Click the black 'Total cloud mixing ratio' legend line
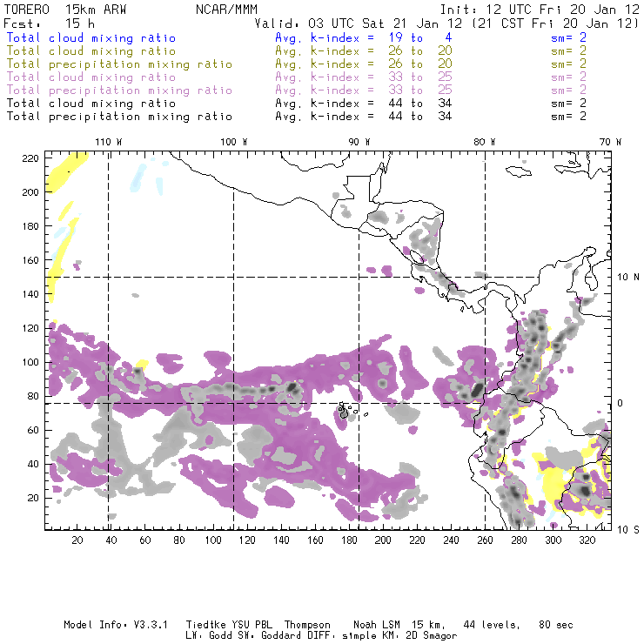644x644 pixels. (x=91, y=104)
